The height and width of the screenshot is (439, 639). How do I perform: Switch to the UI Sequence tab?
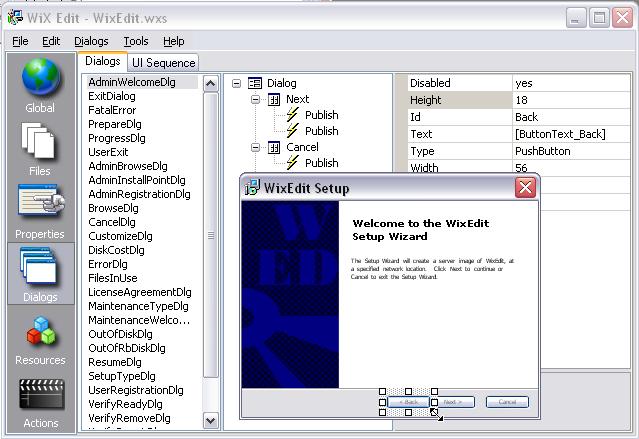pos(163,63)
